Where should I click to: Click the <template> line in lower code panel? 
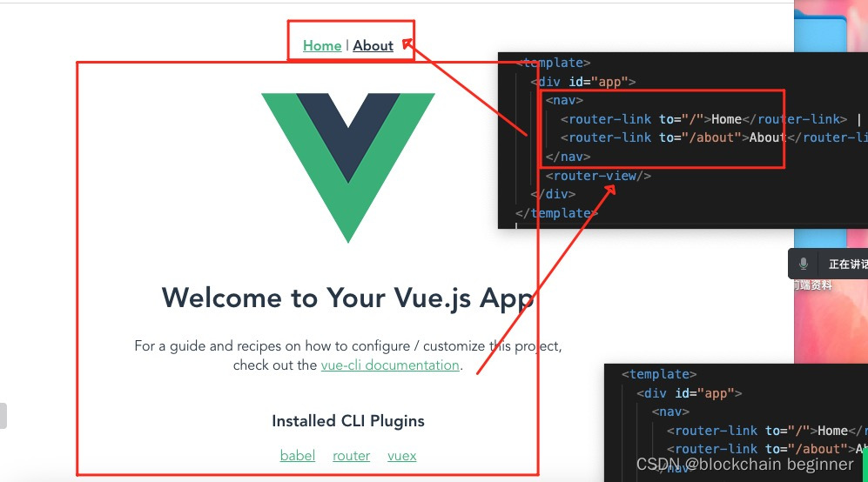pyautogui.click(x=659, y=374)
